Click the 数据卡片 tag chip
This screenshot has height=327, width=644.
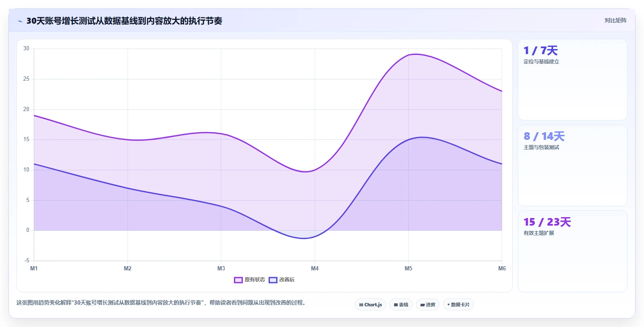[x=458, y=305]
